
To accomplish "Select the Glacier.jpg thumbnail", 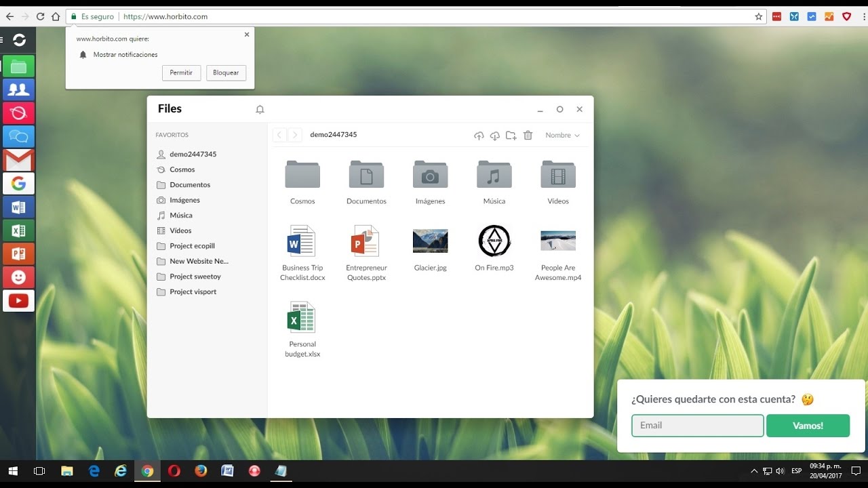I will pos(430,241).
